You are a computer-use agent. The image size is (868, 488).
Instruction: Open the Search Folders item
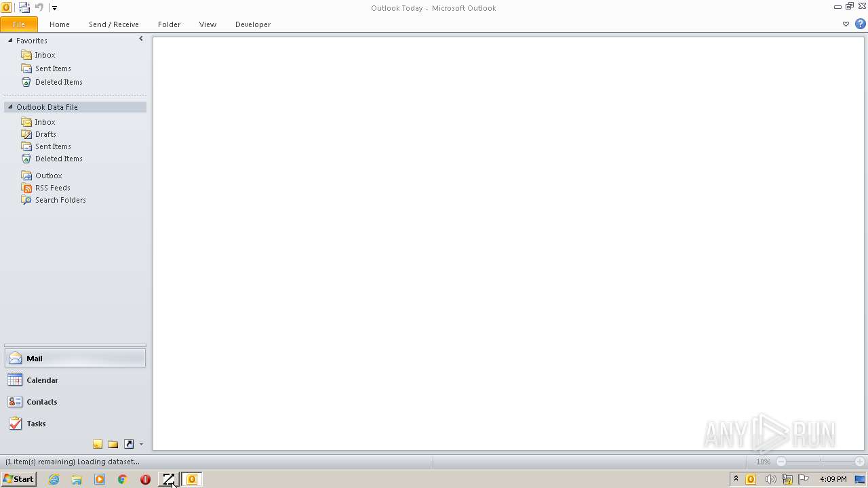pyautogui.click(x=60, y=200)
